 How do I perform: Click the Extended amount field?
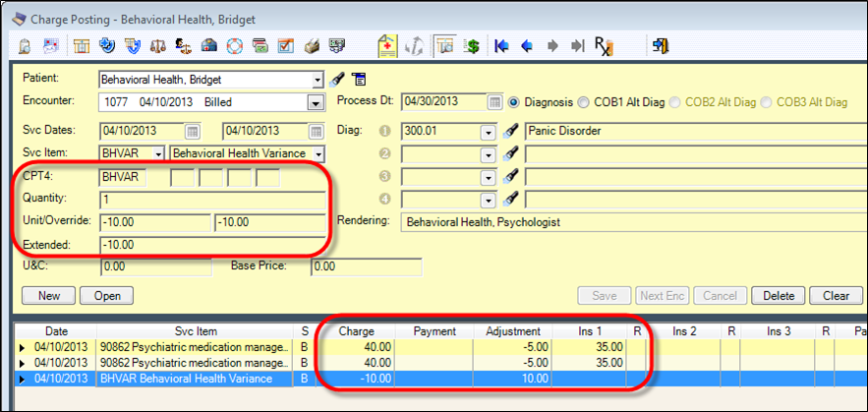(x=212, y=244)
